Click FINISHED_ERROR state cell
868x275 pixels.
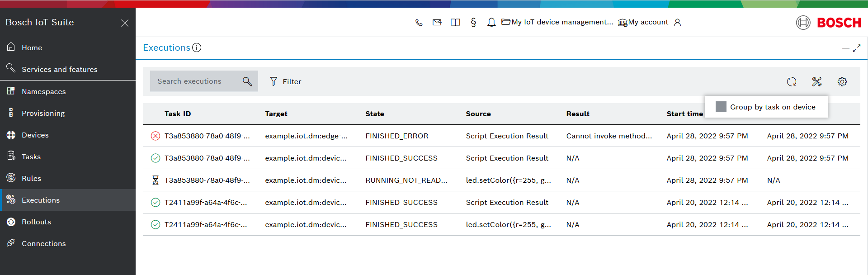[397, 136]
